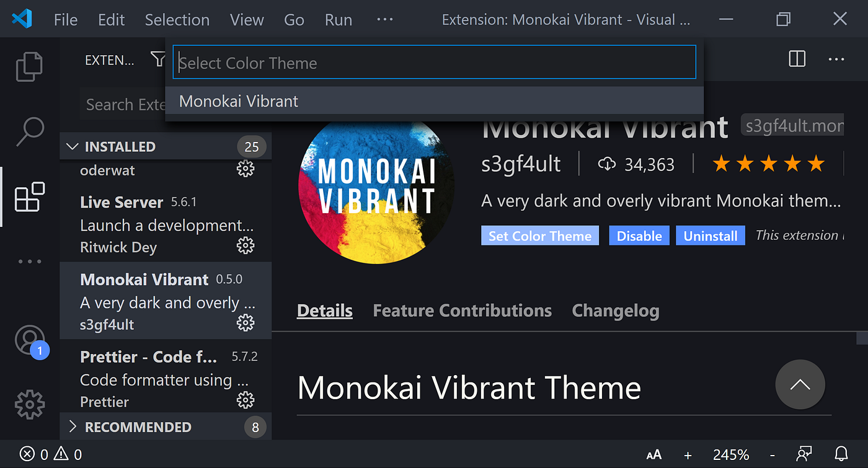Click the Select Color Theme input

(434, 62)
